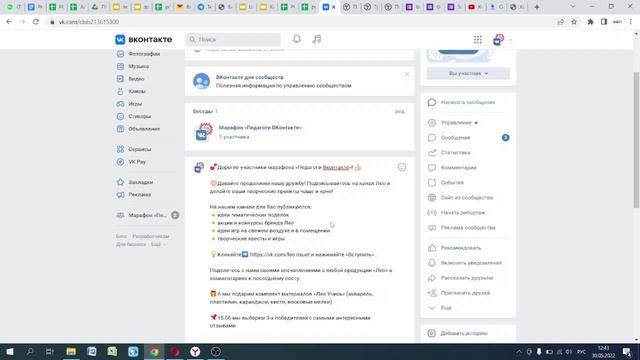Open Yandex Browser in the taskbar
640x360 pixels.
[195, 351]
